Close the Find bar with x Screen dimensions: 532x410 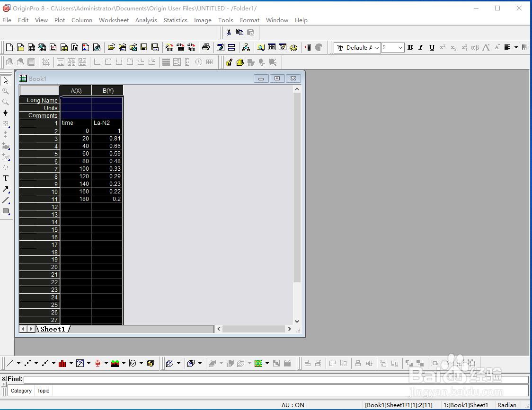pos(4,378)
